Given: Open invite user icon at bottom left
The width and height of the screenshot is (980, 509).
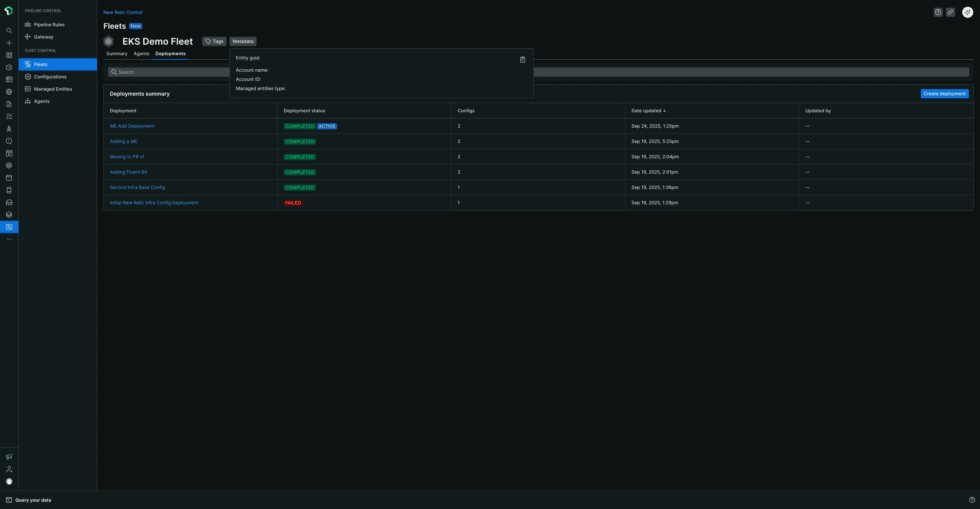Looking at the screenshot, I should [9, 469].
